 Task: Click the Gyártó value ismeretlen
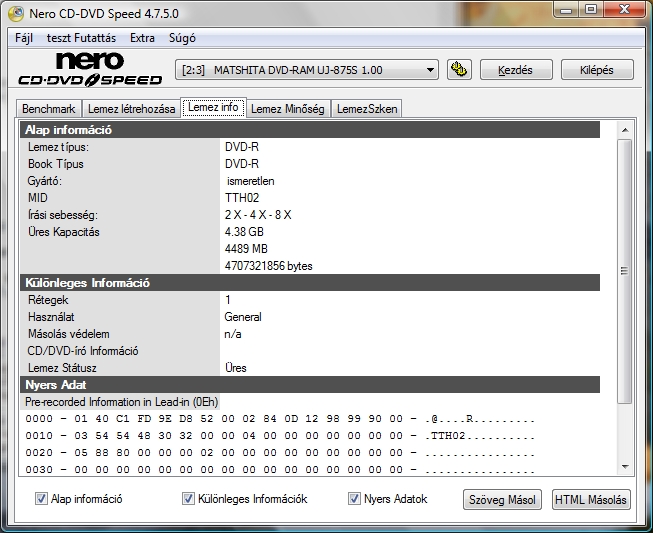(251, 181)
